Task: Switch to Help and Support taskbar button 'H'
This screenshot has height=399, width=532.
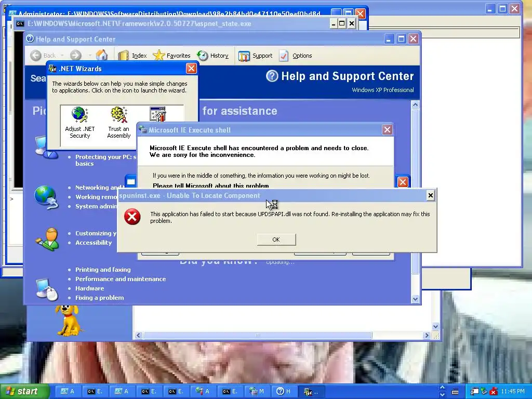Action: click(284, 392)
